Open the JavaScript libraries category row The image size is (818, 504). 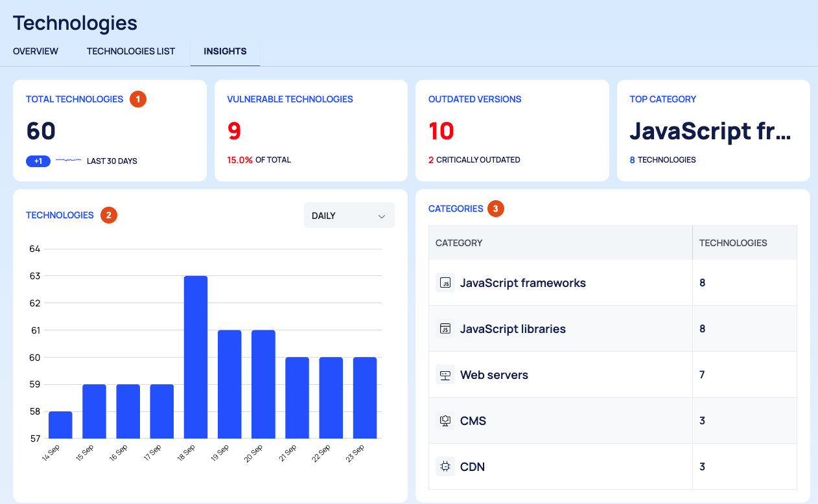click(x=613, y=329)
